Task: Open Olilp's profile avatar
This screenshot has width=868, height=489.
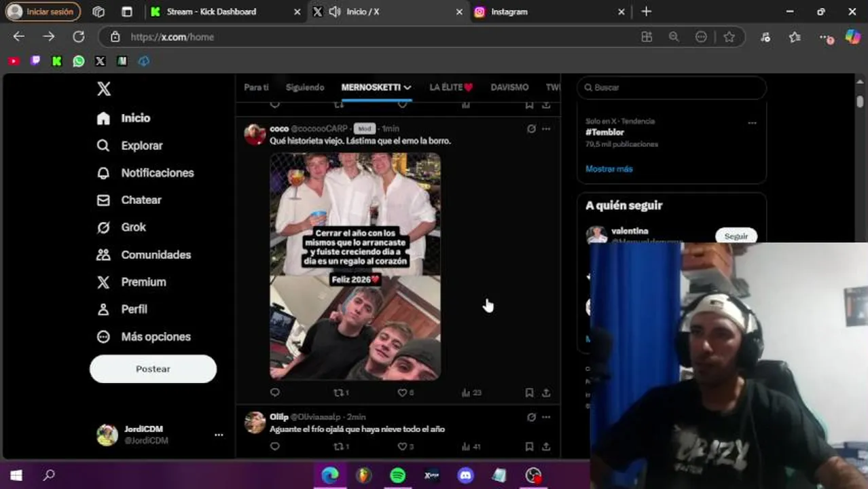Action: [x=255, y=422]
